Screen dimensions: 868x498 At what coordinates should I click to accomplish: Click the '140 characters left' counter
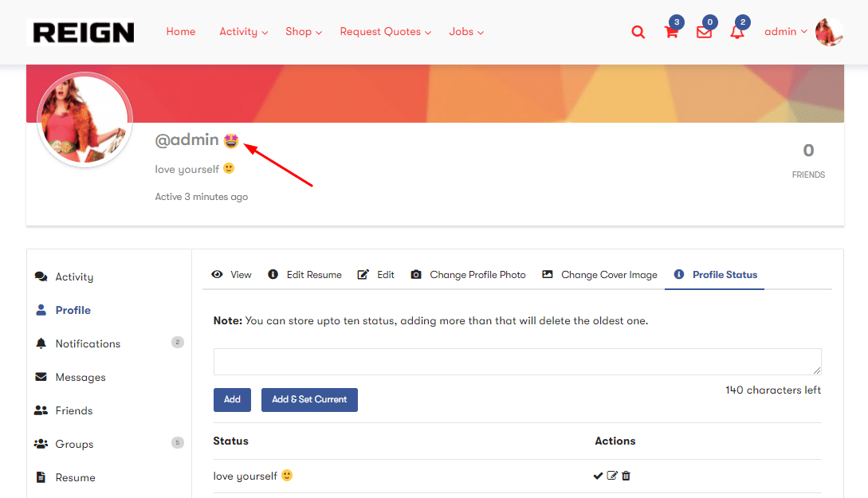click(x=773, y=390)
